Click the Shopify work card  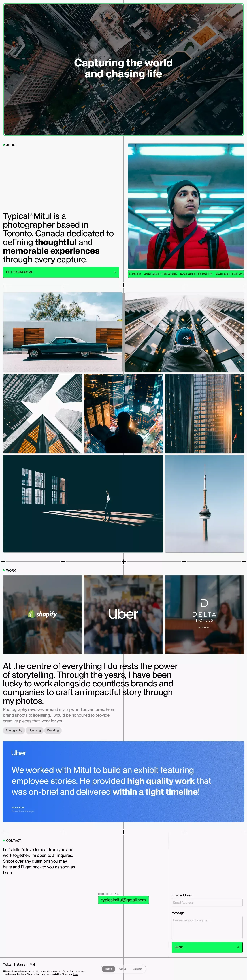pyautogui.click(x=42, y=614)
